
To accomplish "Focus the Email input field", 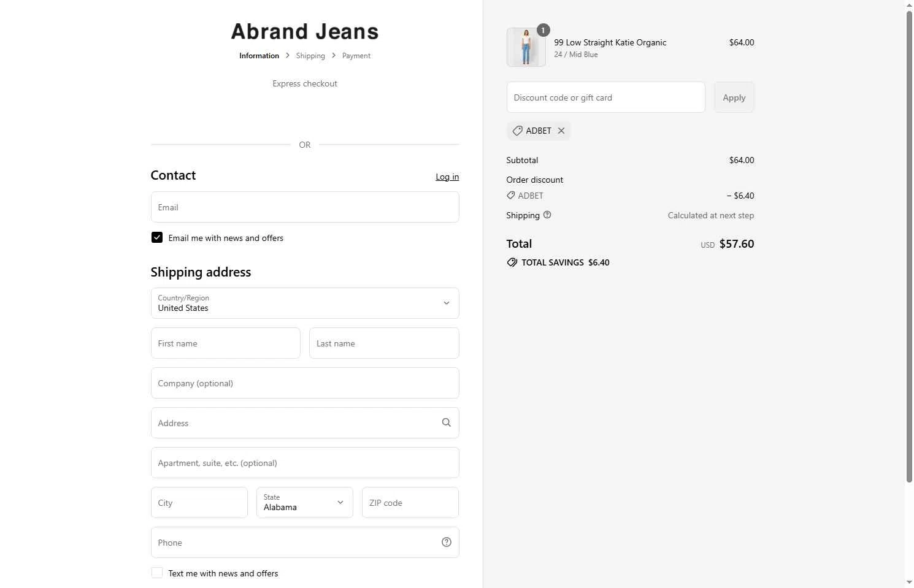I will pyautogui.click(x=305, y=207).
